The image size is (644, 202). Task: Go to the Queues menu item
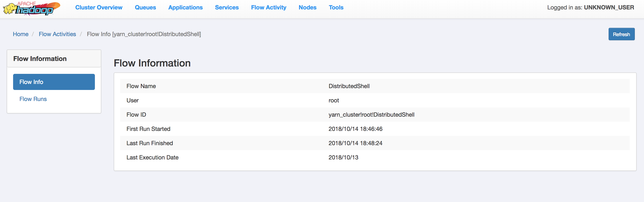click(x=145, y=8)
